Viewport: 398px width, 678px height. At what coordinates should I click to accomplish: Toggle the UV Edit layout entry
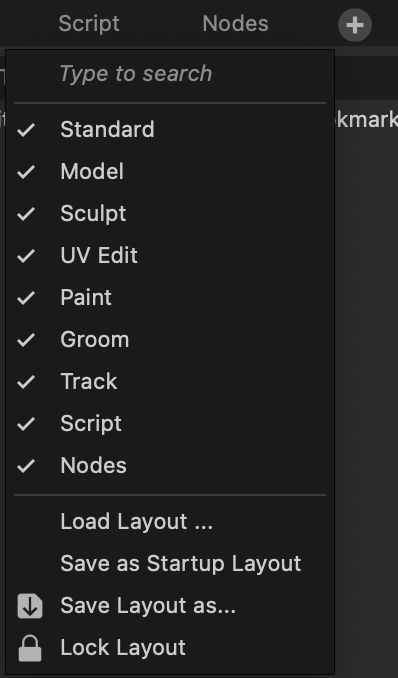point(170,255)
